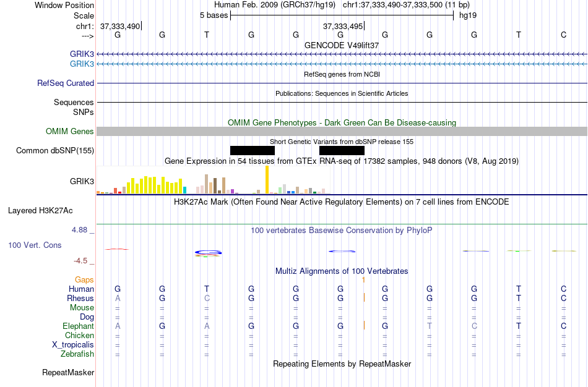Click the '5 bases' scale text
Viewport: 588px width, 387px height.
(214, 15)
